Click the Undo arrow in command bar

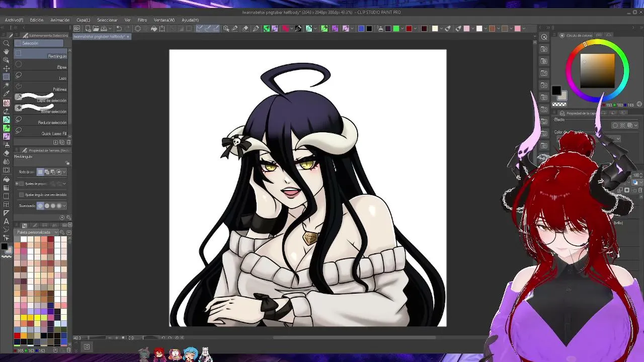(119, 29)
